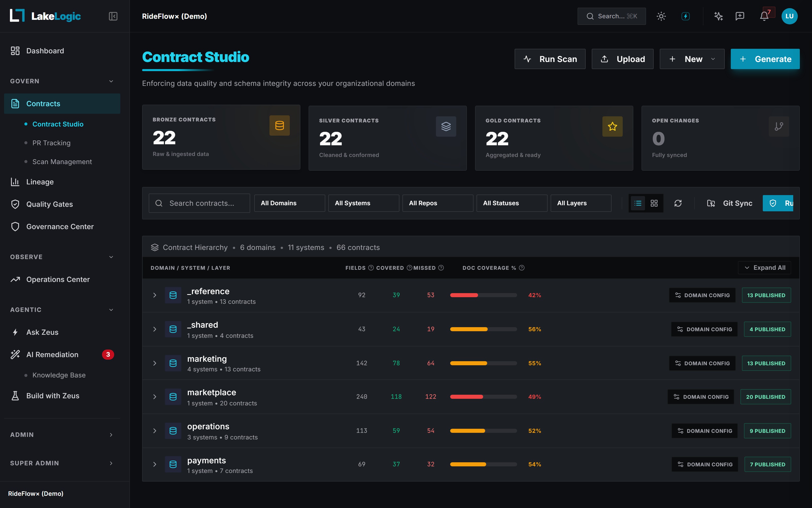Refresh the contracts list
812x508 pixels.
tap(678, 203)
